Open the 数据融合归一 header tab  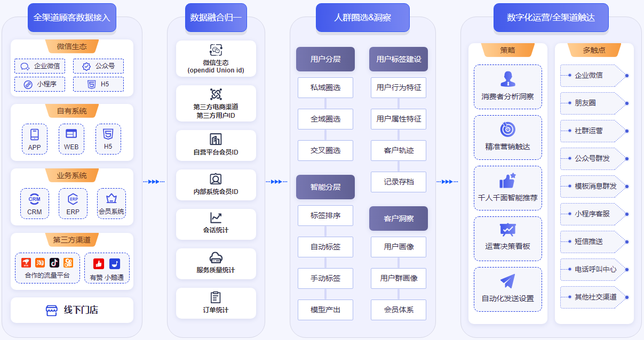click(x=216, y=18)
